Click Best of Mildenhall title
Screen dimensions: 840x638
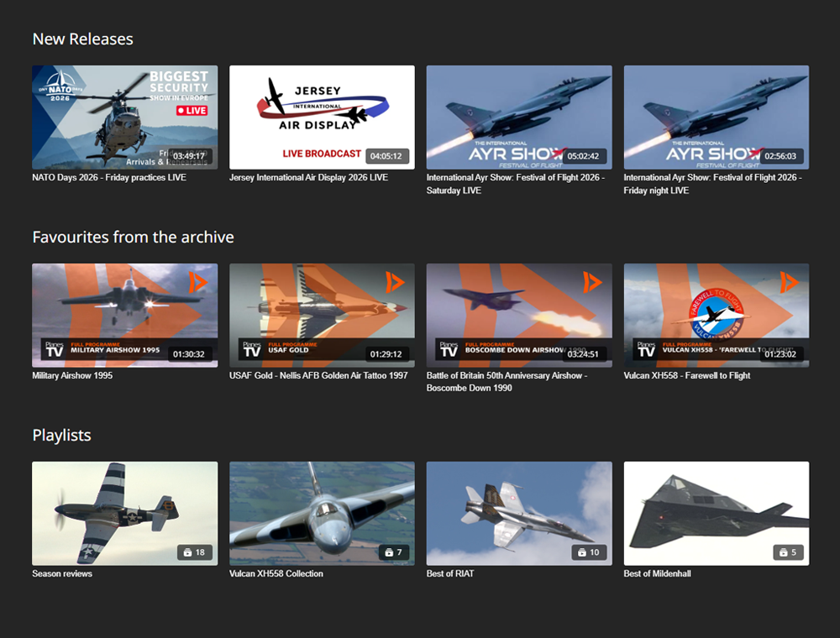pos(658,573)
